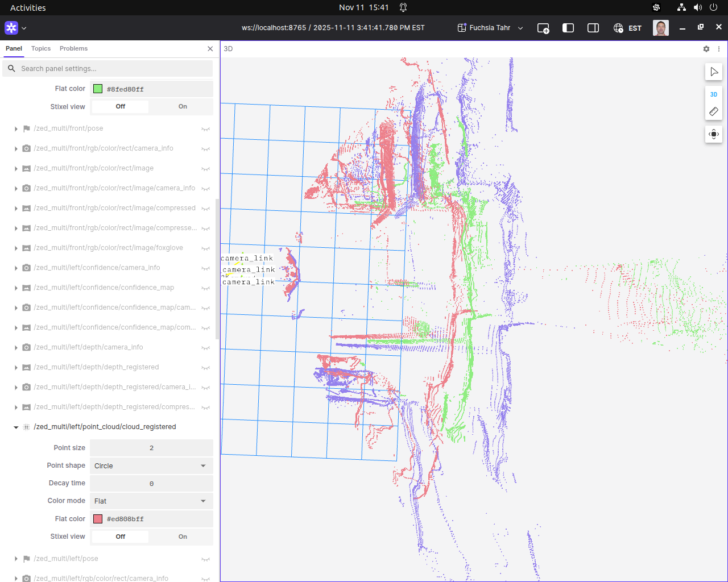
Task: Click the re-center camera view icon
Action: (714, 135)
